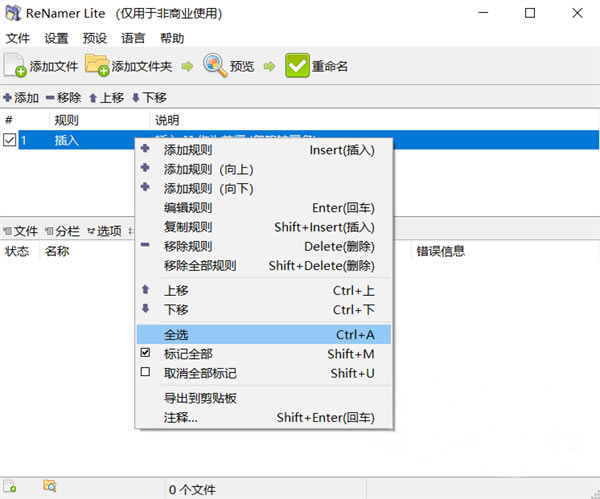
Task: Click the plus icon beside 添加规则 (向下)
Action: pos(145,187)
